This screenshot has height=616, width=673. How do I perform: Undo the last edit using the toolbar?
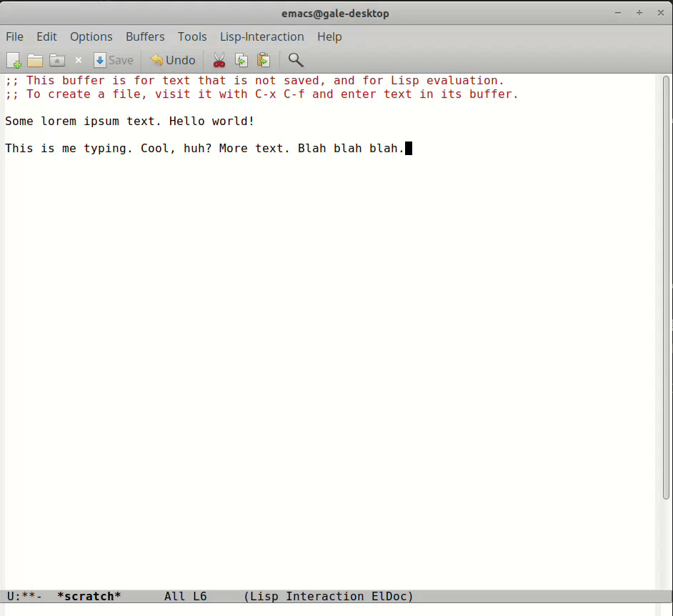171,60
